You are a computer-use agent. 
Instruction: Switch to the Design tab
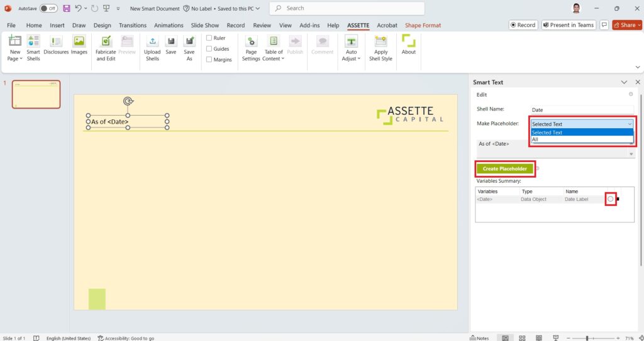(x=103, y=26)
